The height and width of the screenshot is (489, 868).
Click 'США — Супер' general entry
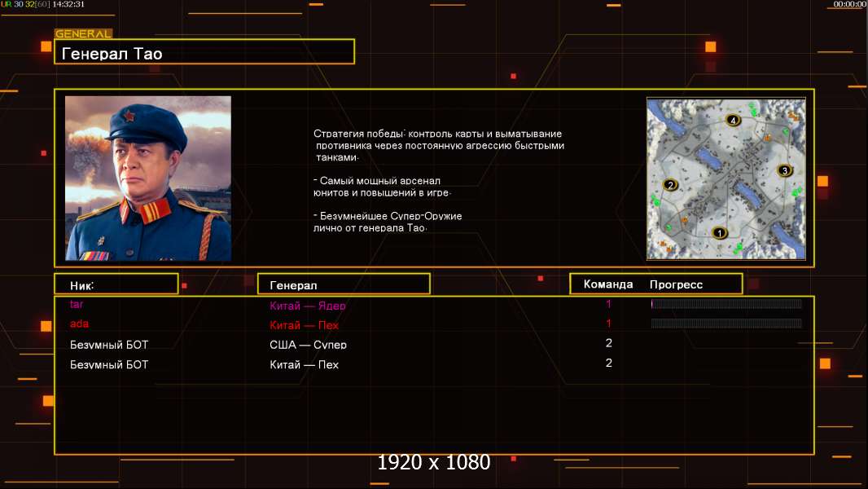click(x=308, y=345)
